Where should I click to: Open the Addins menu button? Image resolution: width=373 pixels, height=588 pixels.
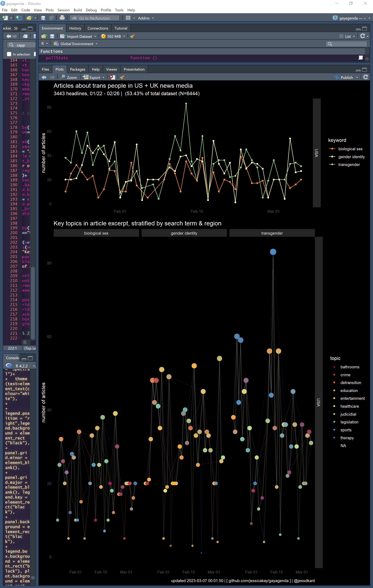[x=146, y=18]
